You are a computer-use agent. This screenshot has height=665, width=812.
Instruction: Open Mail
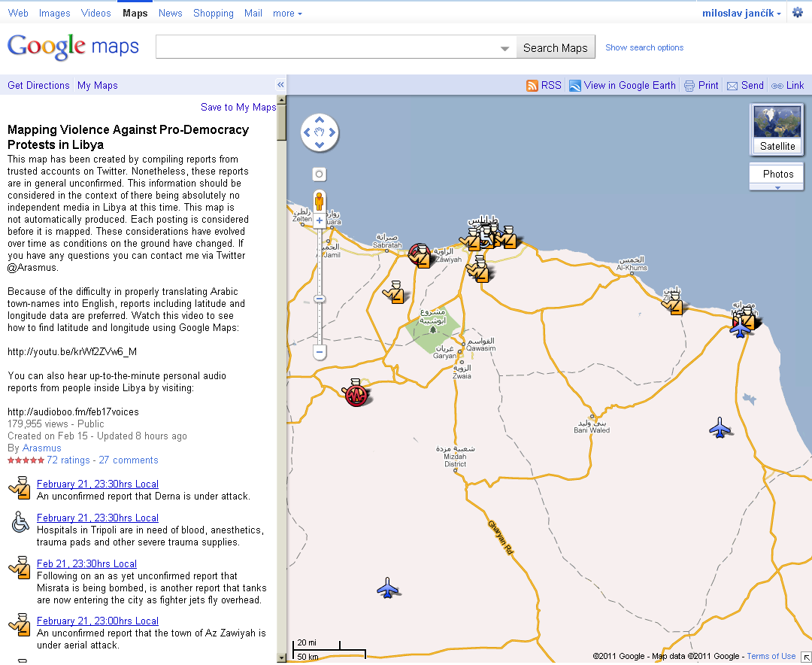253,14
